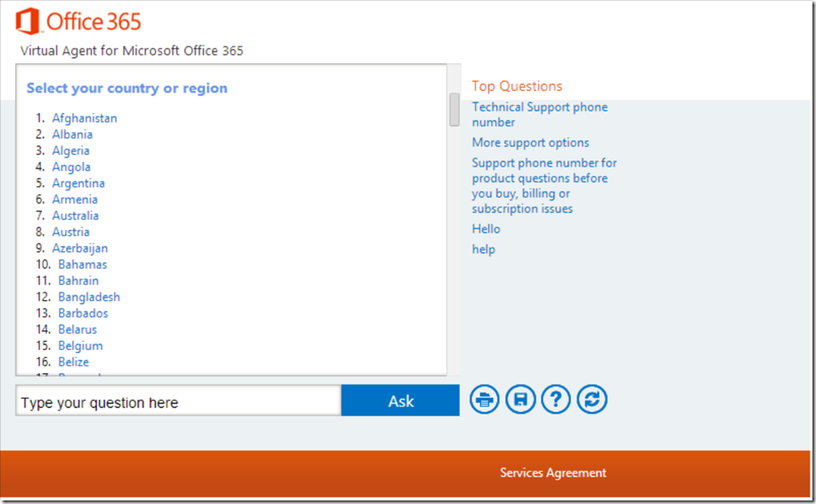Select Afghanistan from the country list

[x=85, y=118]
